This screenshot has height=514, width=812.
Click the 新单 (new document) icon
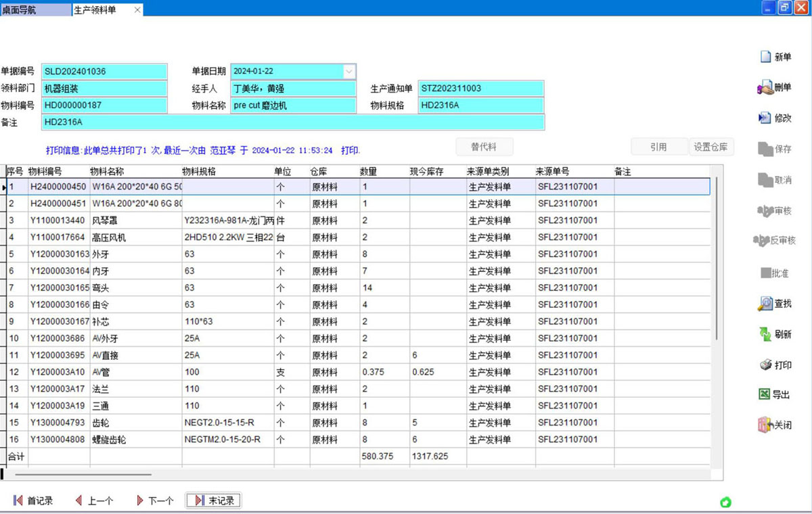coord(765,57)
